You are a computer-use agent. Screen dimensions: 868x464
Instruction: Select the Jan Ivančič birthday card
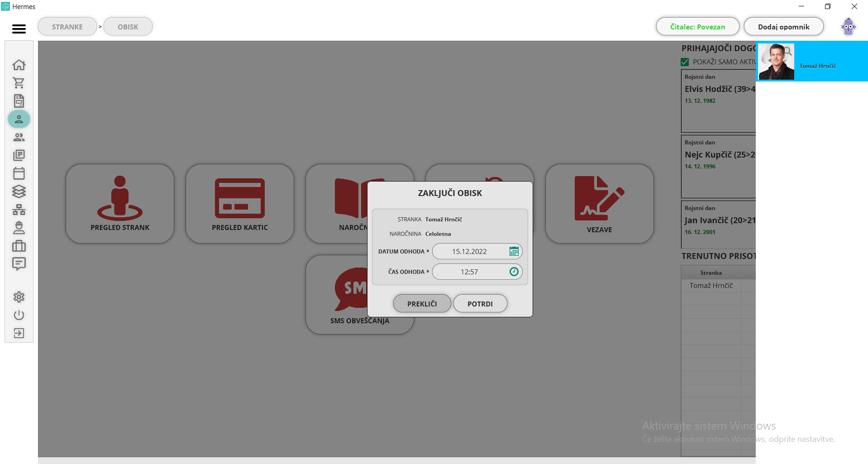(x=719, y=224)
